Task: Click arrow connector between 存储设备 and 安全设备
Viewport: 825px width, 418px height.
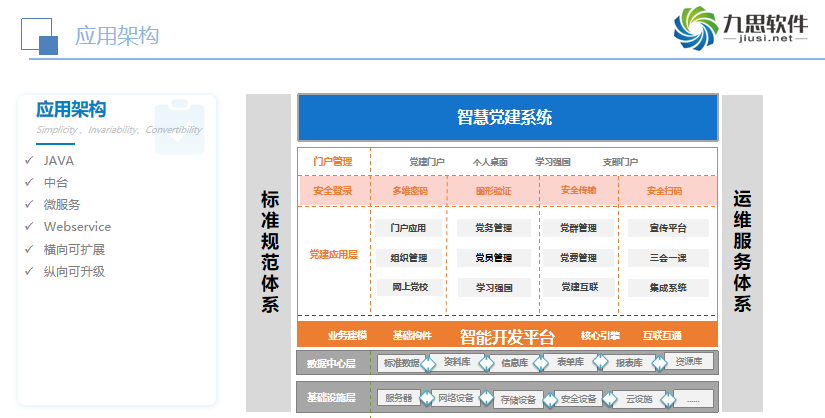Action: [550, 398]
